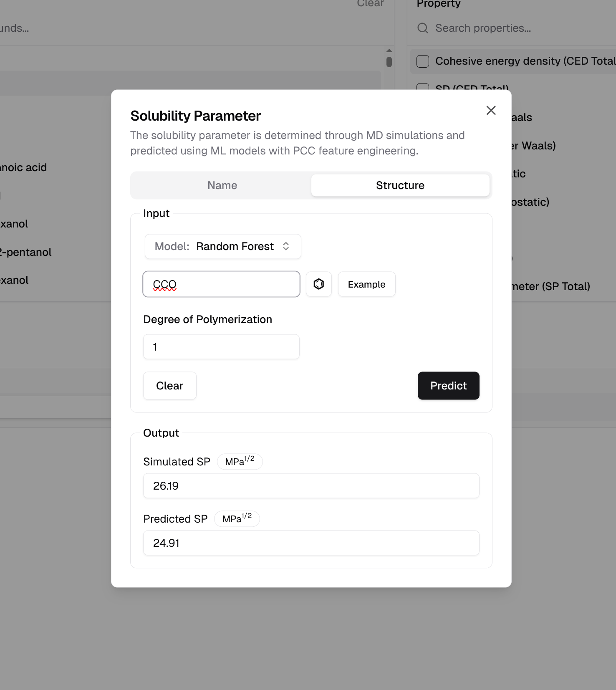Load a sample structure with Example button
This screenshot has width=616, height=690.
coord(366,284)
